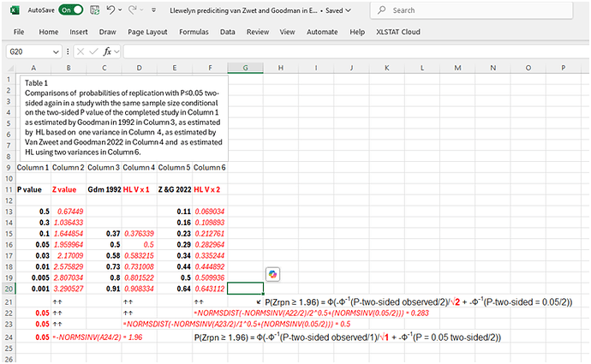Viewport: 591px width, 364px height.
Task: Open the File menu
Action: point(18,32)
